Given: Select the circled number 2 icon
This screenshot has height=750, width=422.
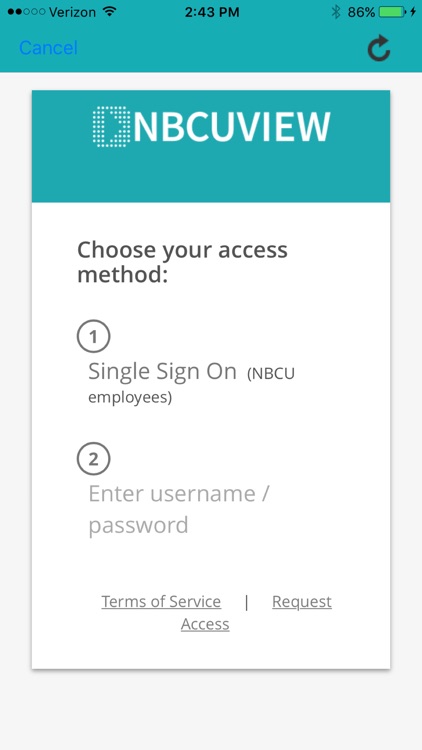Looking at the screenshot, I should click(94, 459).
